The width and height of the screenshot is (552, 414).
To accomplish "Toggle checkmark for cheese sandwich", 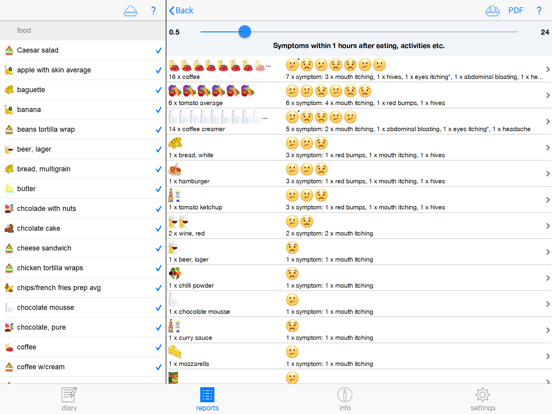I will click(x=159, y=248).
